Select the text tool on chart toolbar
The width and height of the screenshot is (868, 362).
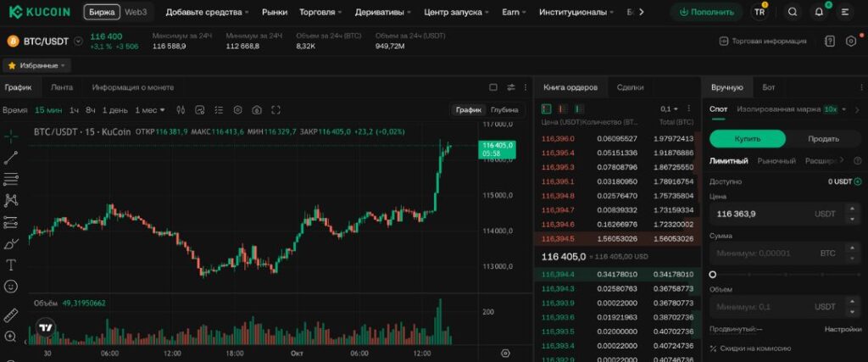[x=11, y=265]
